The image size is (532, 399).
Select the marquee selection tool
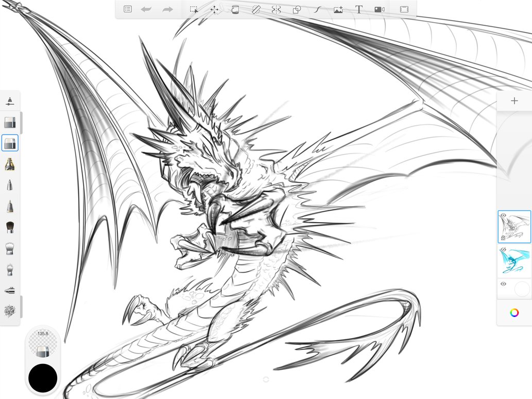point(194,9)
